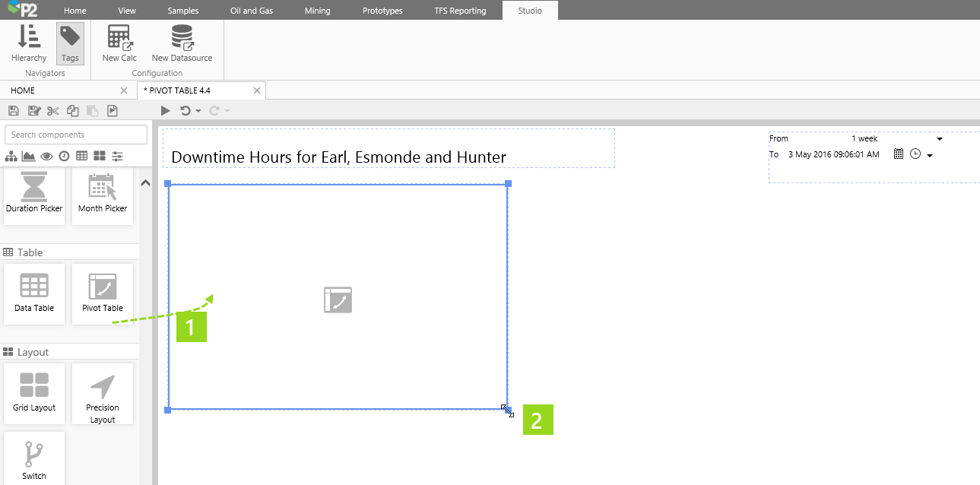Click the Downtime Hours title text

[x=338, y=157]
